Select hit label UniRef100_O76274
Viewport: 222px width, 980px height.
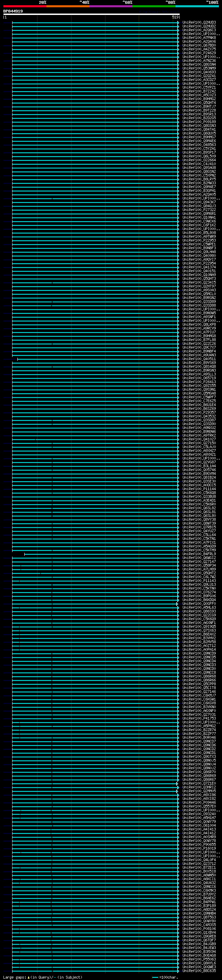coord(199,592)
